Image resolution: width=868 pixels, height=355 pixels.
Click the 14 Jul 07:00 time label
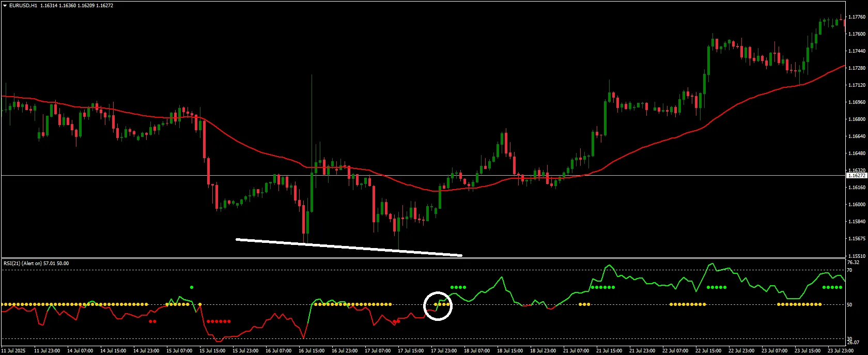pyautogui.click(x=80, y=351)
